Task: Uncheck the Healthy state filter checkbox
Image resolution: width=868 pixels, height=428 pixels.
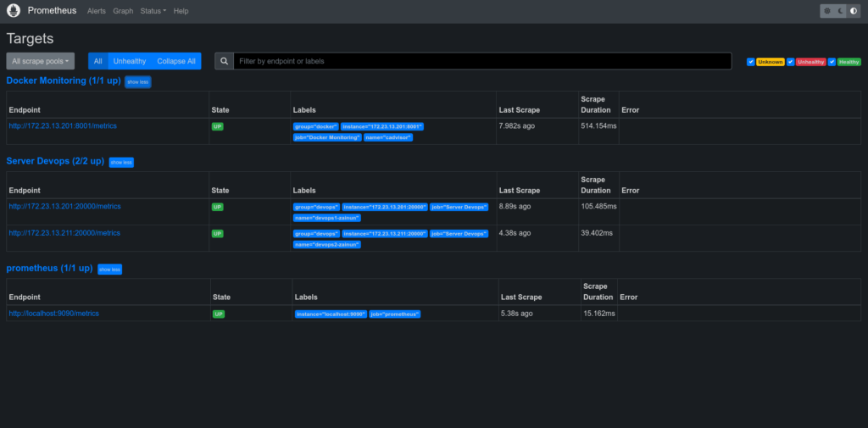Action: tap(832, 62)
